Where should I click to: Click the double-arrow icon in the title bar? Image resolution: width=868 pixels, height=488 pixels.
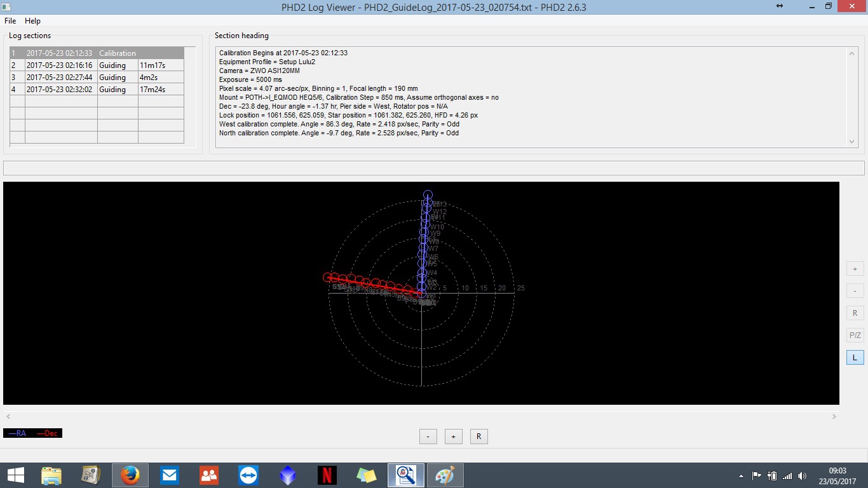point(780,6)
